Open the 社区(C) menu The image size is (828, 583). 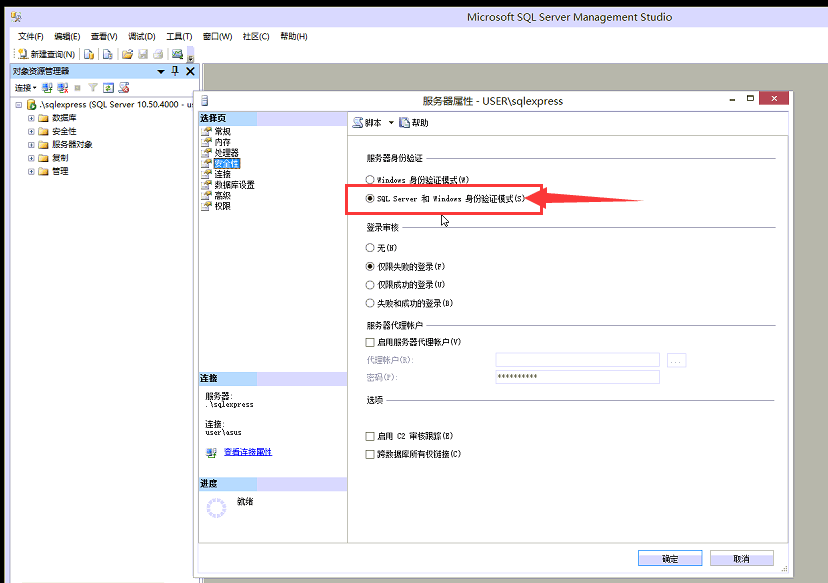pos(256,36)
